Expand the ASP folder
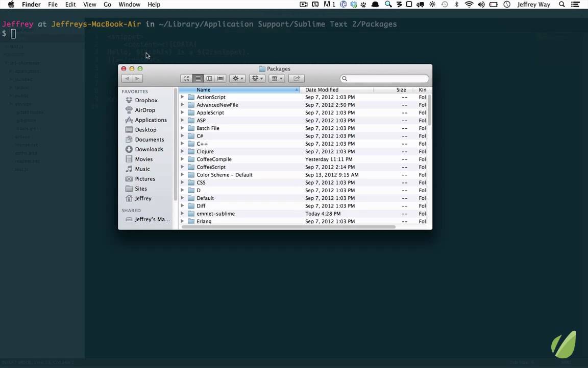The image size is (588, 368). coord(182,120)
